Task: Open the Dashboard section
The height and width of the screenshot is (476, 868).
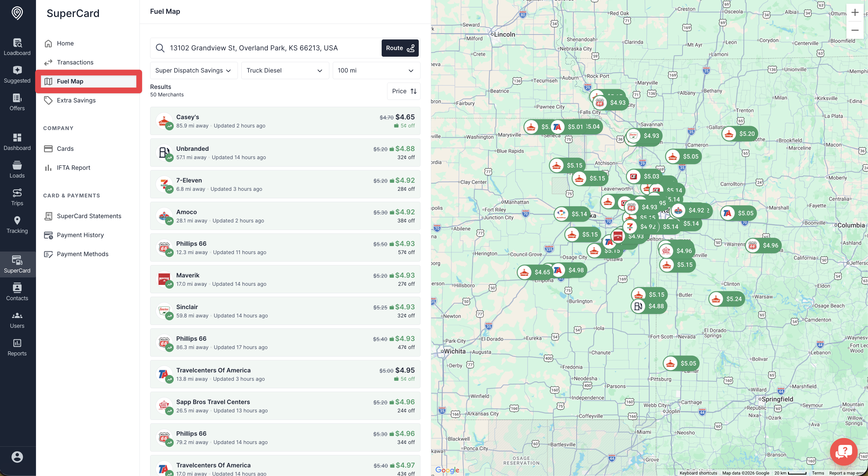Action: (x=17, y=142)
